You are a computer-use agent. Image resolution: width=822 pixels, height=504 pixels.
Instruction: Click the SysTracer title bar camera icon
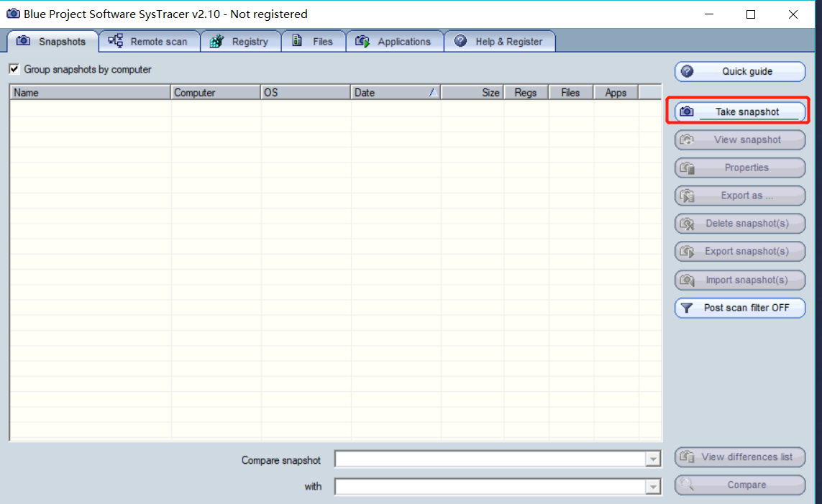coord(13,13)
